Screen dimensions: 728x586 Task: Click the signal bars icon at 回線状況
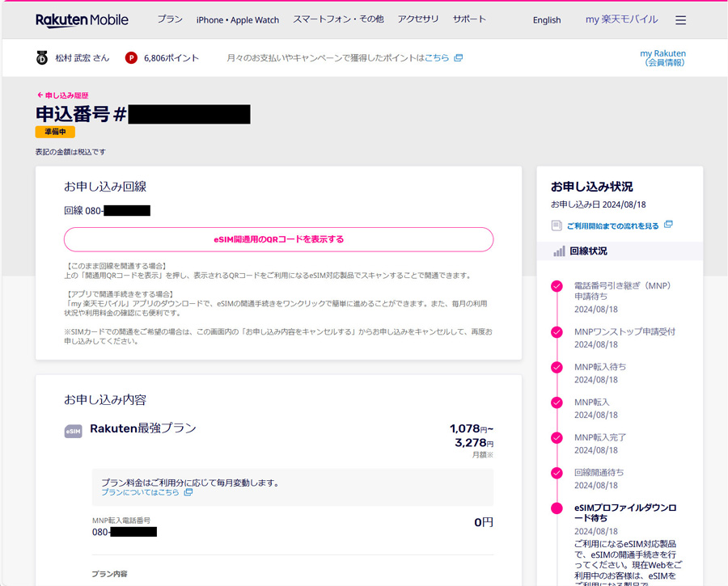[x=559, y=251]
